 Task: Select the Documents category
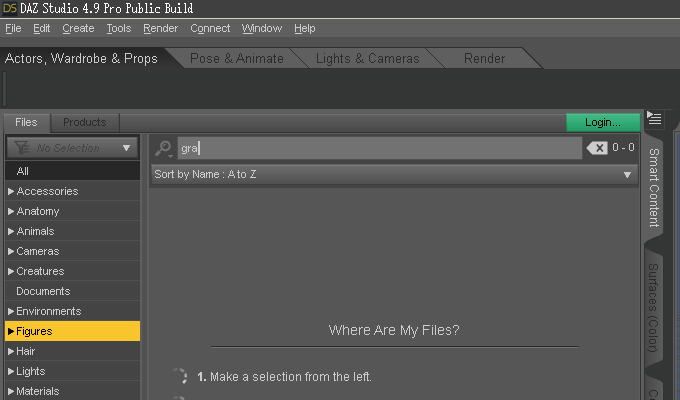click(x=43, y=291)
